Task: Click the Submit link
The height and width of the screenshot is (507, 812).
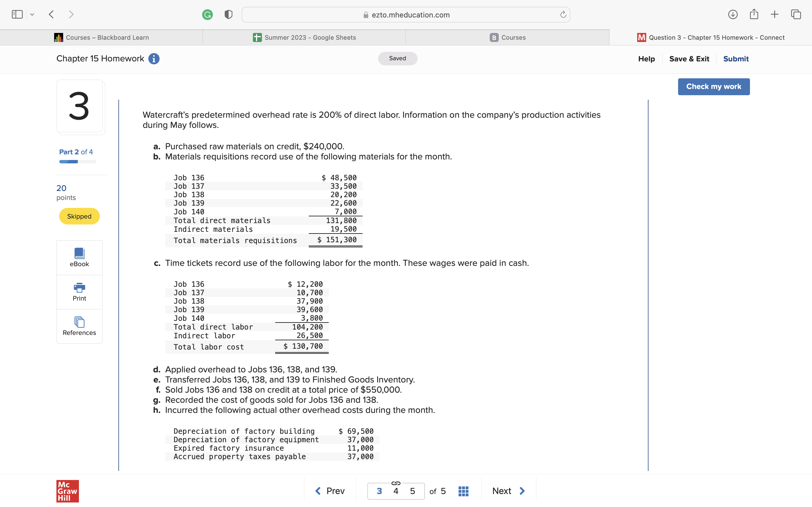Action: (x=736, y=59)
